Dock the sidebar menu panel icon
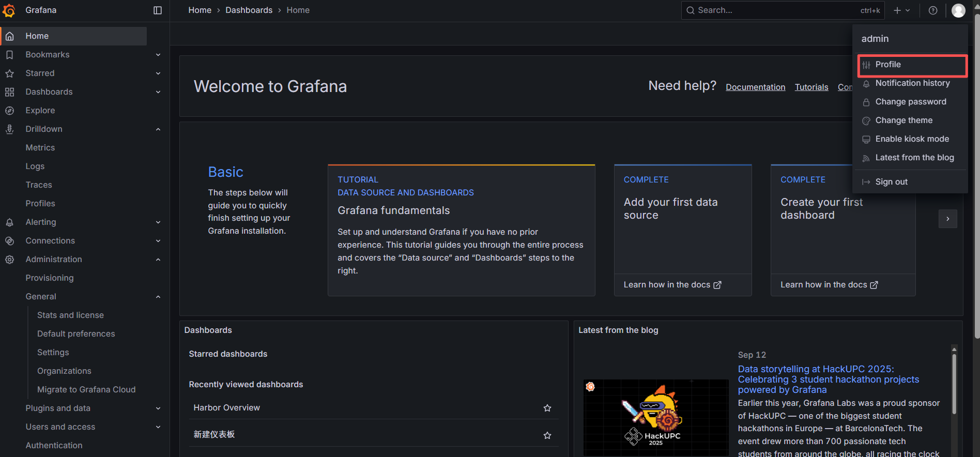 (158, 10)
